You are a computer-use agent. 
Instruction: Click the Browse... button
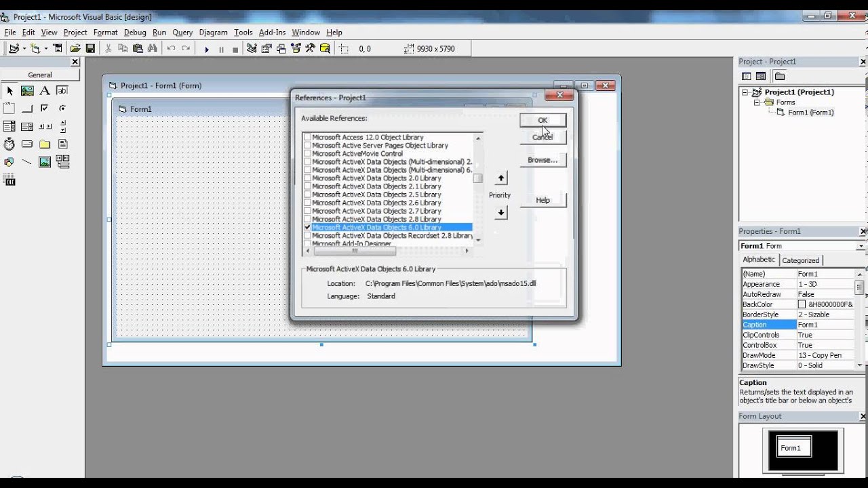pos(542,160)
